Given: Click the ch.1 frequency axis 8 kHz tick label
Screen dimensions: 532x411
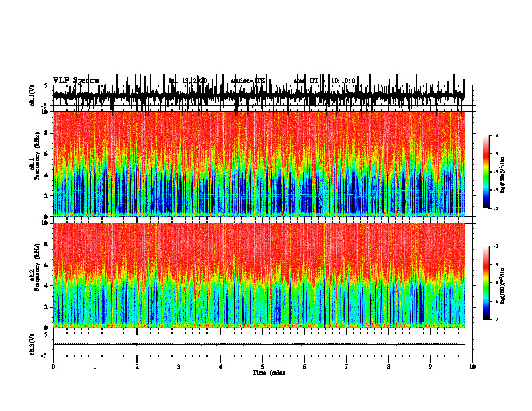Looking at the screenshot, I should (46, 133).
